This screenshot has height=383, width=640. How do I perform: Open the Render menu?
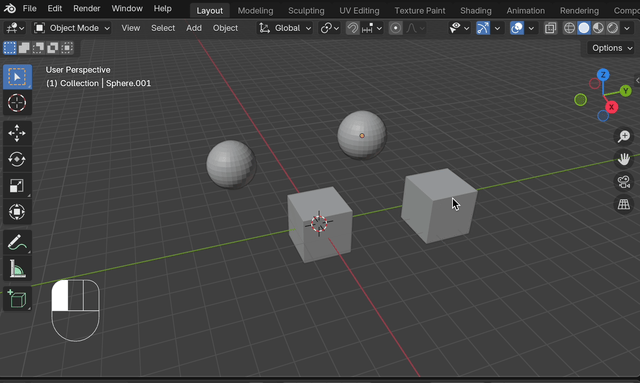pos(87,8)
